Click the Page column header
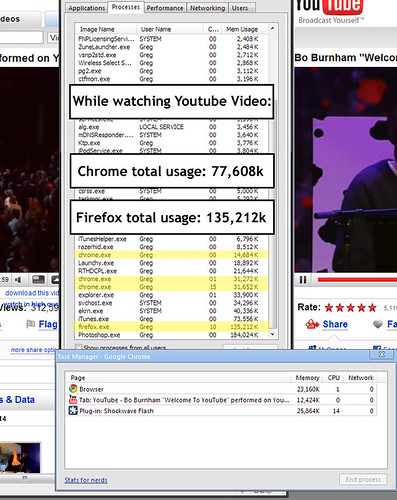 pyautogui.click(x=178, y=378)
